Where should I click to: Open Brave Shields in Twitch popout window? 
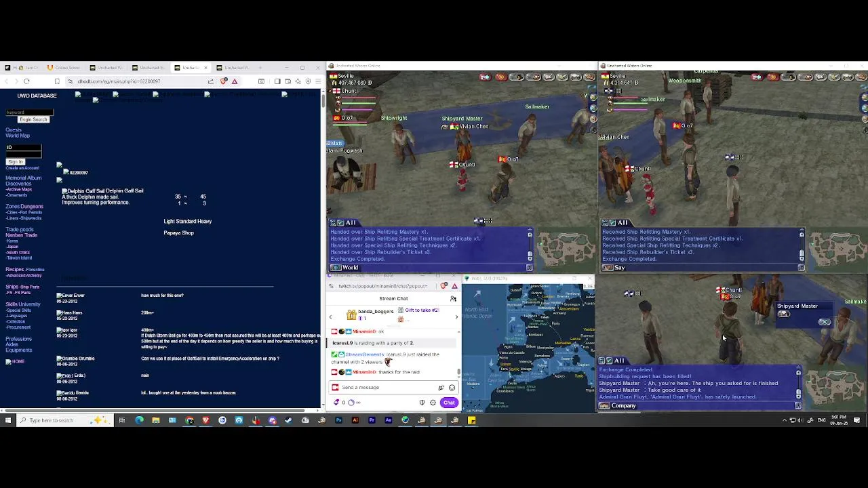(443, 286)
